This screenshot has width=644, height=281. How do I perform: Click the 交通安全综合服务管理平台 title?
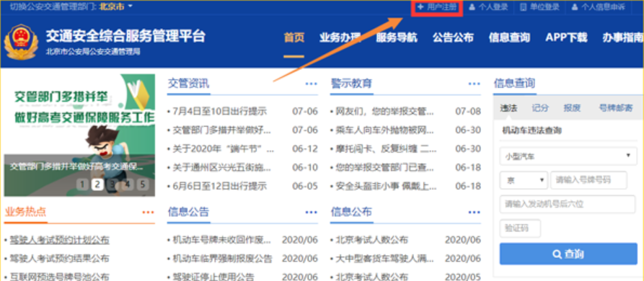coord(125,37)
